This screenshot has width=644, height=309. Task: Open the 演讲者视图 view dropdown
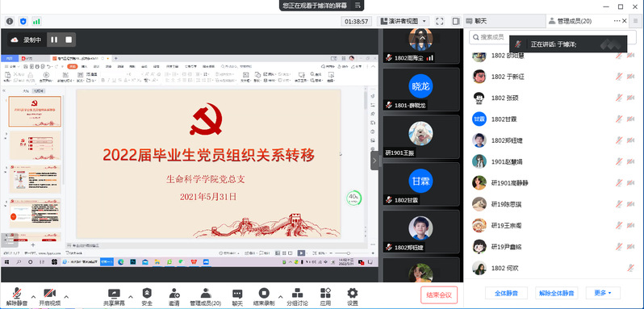pyautogui.click(x=404, y=21)
